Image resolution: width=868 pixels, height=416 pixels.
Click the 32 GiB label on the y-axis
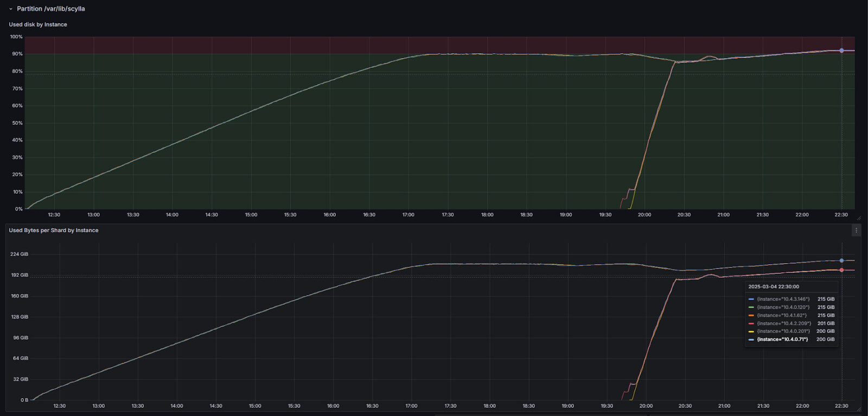(x=21, y=379)
